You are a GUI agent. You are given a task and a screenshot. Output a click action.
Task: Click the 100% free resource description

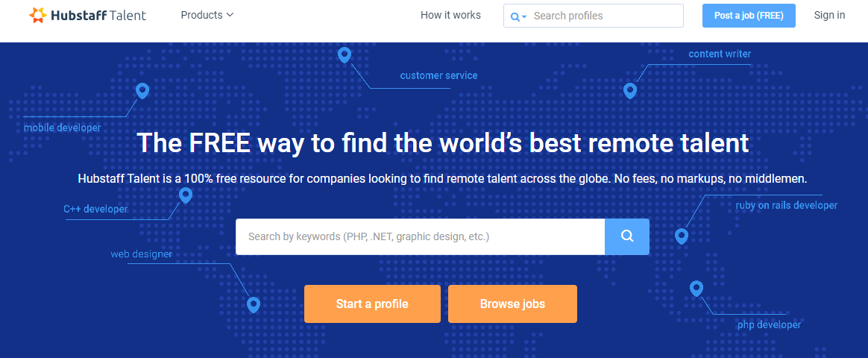tap(443, 179)
